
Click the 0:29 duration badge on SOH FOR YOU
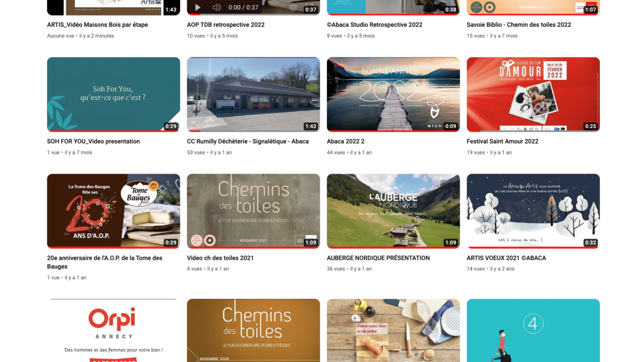tap(171, 127)
